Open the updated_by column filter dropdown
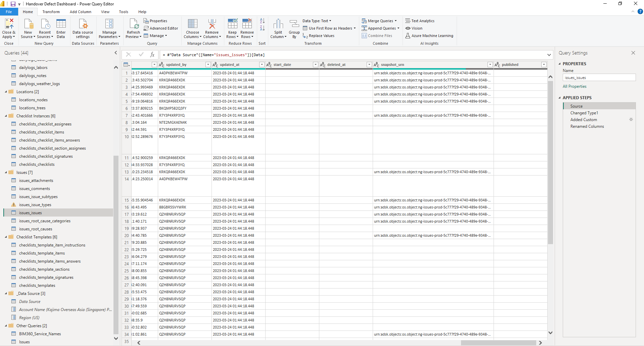The image size is (644, 346). click(208, 65)
